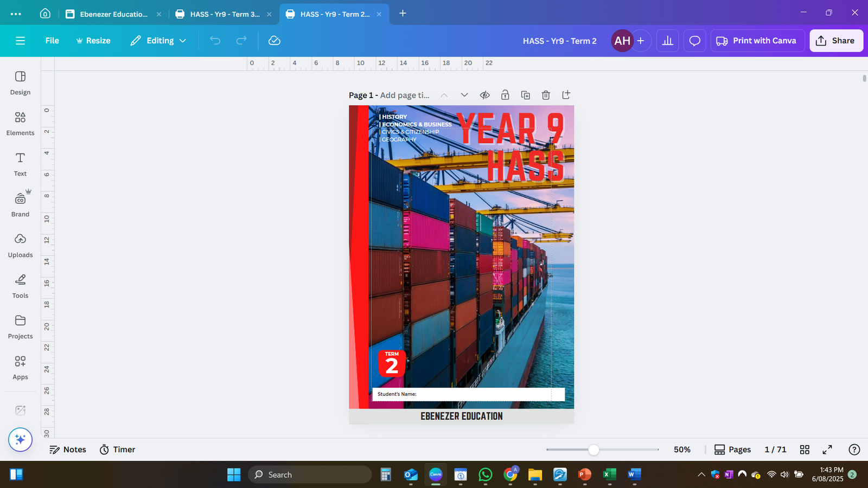Open a new tab with plus
Screen dimensions: 868x488
pos(403,14)
